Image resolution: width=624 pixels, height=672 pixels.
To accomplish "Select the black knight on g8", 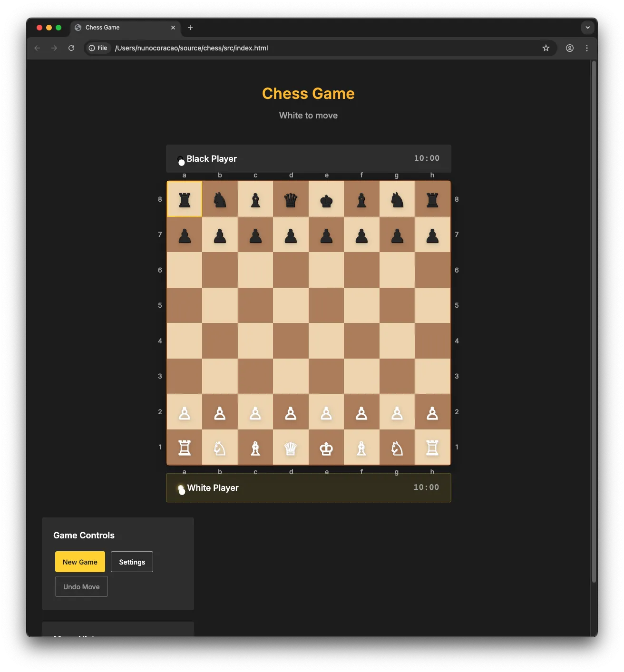I will (x=397, y=199).
